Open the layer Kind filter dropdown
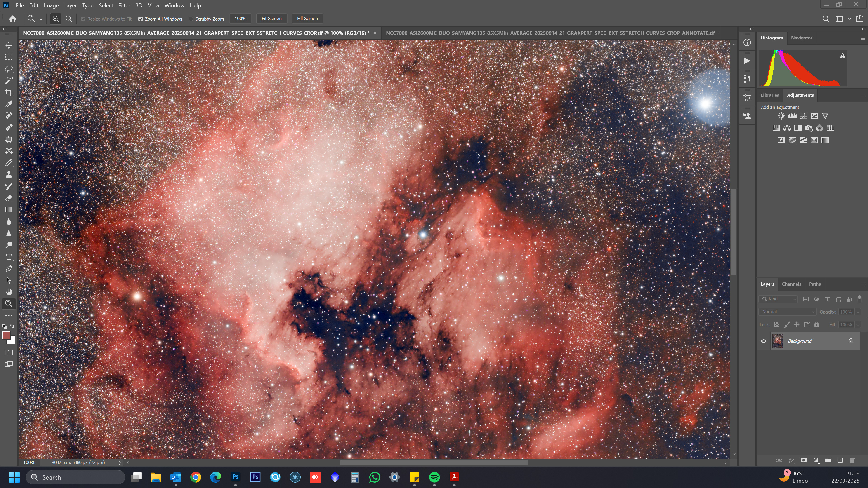868x488 pixels. click(x=778, y=299)
